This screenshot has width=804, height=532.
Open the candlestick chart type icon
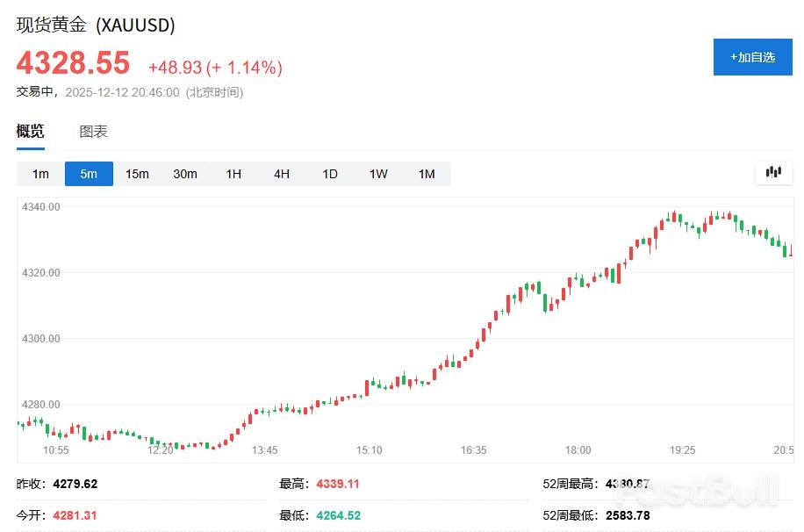point(773,173)
